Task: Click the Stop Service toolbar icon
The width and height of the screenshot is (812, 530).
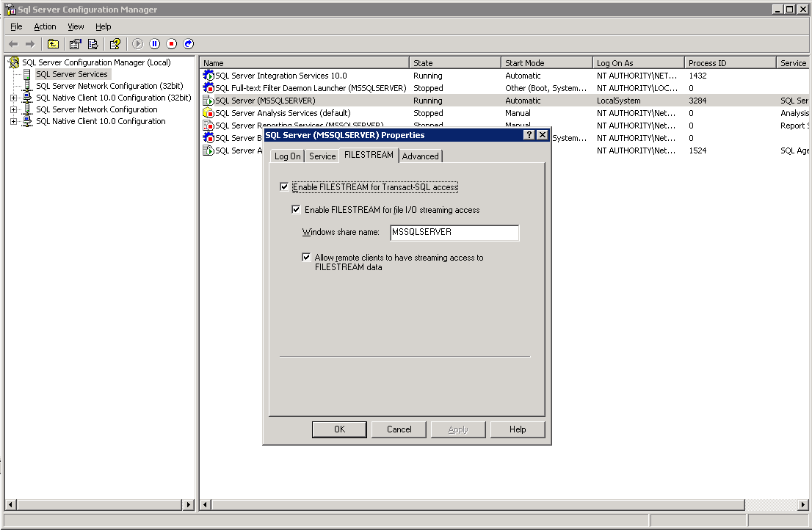Action: coord(171,44)
